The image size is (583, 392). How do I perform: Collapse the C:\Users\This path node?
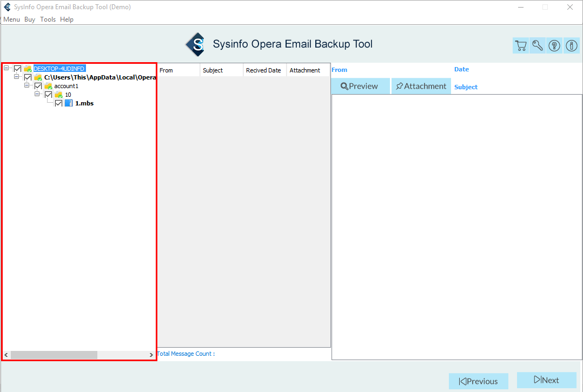(x=16, y=77)
